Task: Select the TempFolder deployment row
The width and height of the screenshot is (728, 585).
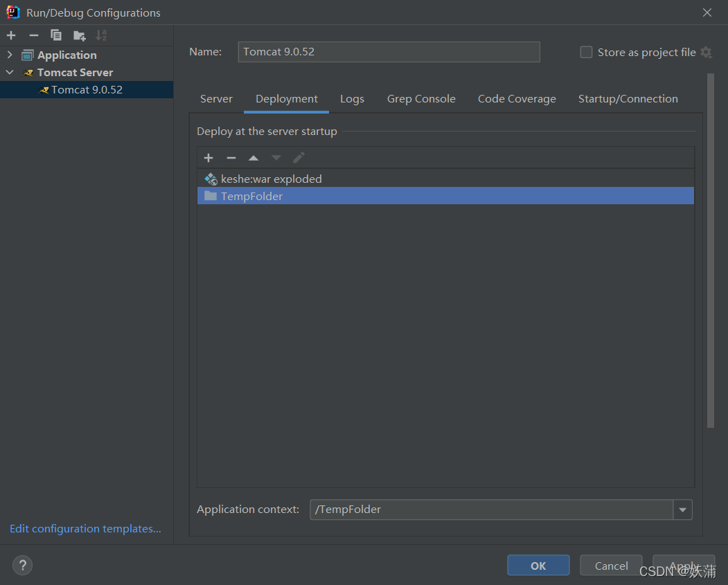Action: click(x=445, y=196)
